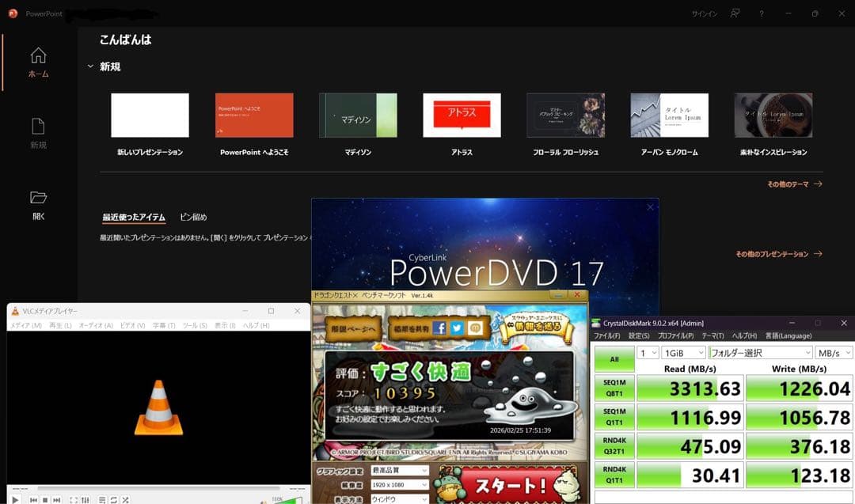Open VLC extended settings equalizer icon
The image size is (855, 504).
(x=85, y=499)
